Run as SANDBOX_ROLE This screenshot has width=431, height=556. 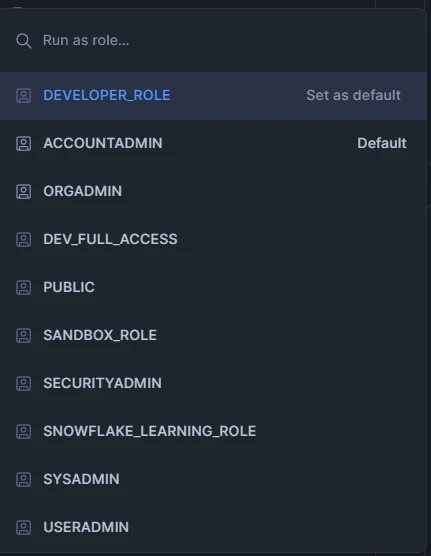click(x=213, y=335)
